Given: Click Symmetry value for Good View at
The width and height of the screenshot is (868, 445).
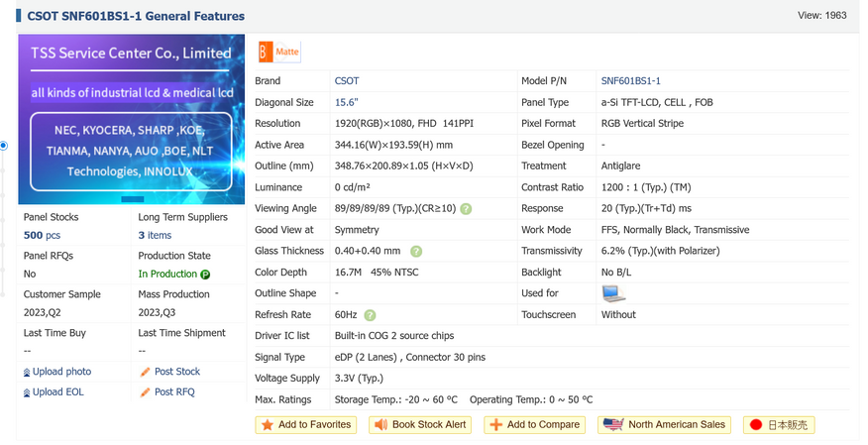Looking at the screenshot, I should pos(357,230).
